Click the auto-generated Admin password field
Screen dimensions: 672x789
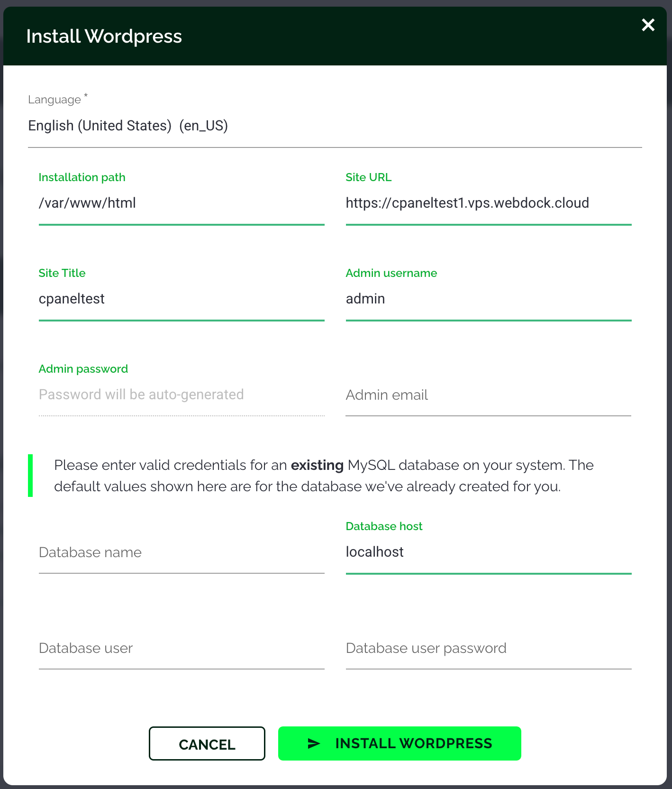pyautogui.click(x=181, y=395)
